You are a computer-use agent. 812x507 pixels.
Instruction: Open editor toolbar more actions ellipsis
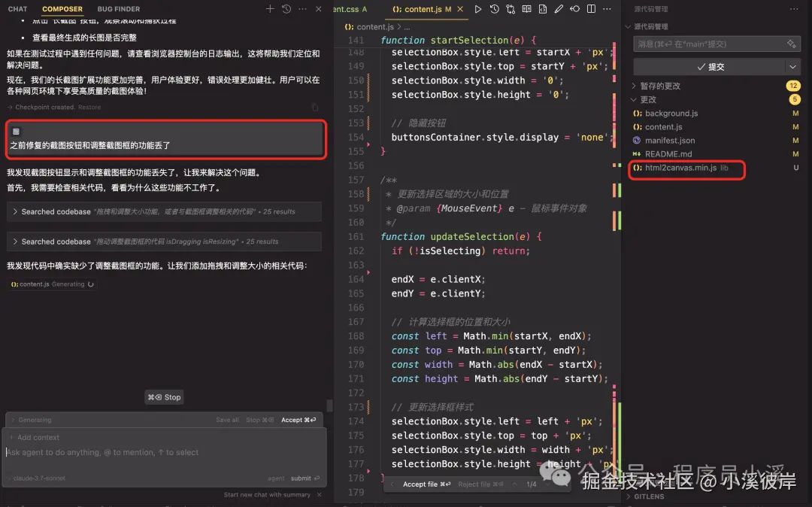click(x=607, y=9)
